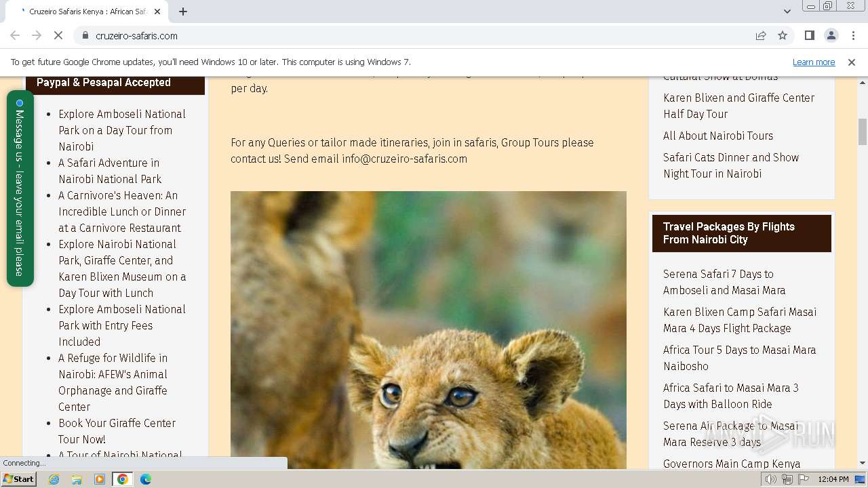The height and width of the screenshot is (488, 868).
Task: Open Serena Air Package to Masai Mara link
Action: [731, 434]
